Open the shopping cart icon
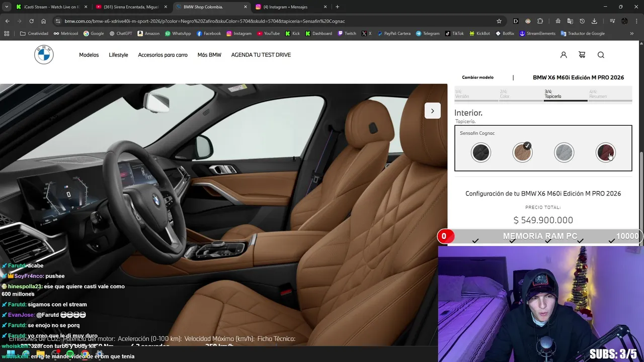The width and height of the screenshot is (644, 362). tap(582, 55)
